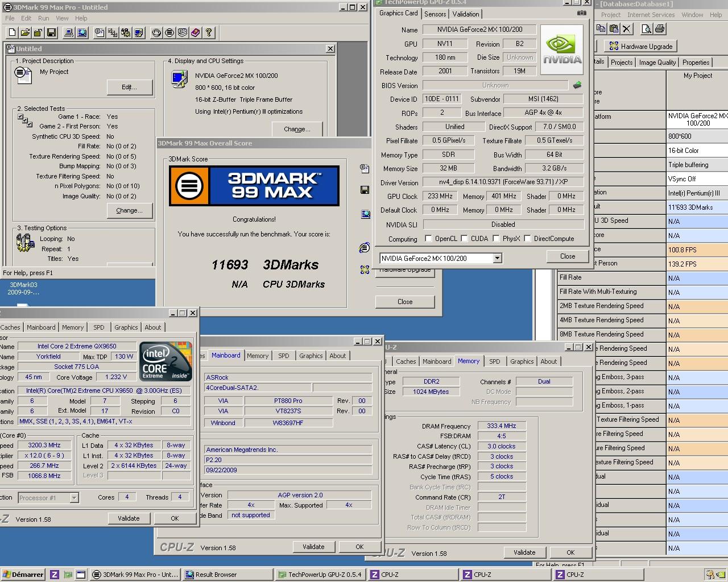Viewport: 728px width, 582px height.
Task: Click the system info computer icon in 3DMark toolbar
Action: (69, 32)
